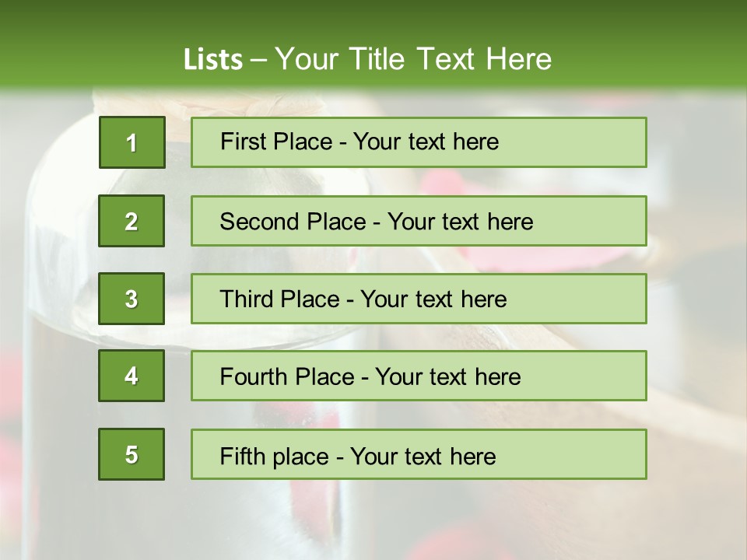The width and height of the screenshot is (747, 560).
Task: Click 'Your Title Text Here' in heading
Action: point(413,59)
